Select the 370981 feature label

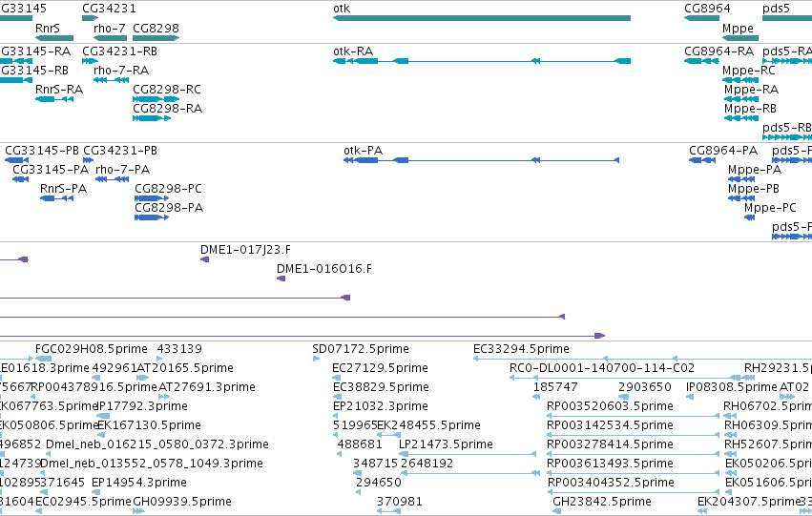click(x=399, y=502)
